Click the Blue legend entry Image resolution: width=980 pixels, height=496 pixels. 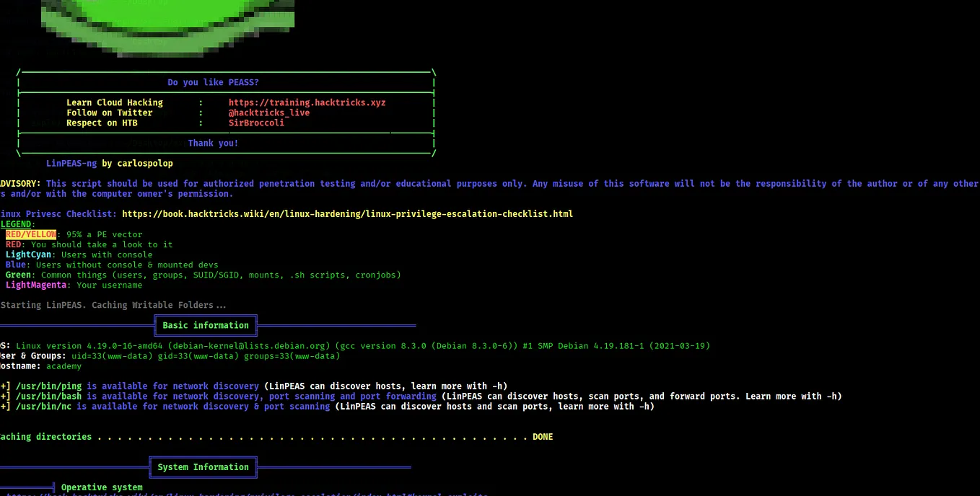pos(15,265)
